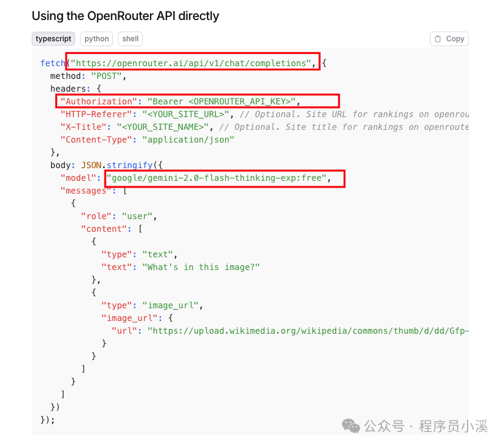Switch to the shell tab
This screenshot has height=446, width=504.
pyautogui.click(x=130, y=39)
